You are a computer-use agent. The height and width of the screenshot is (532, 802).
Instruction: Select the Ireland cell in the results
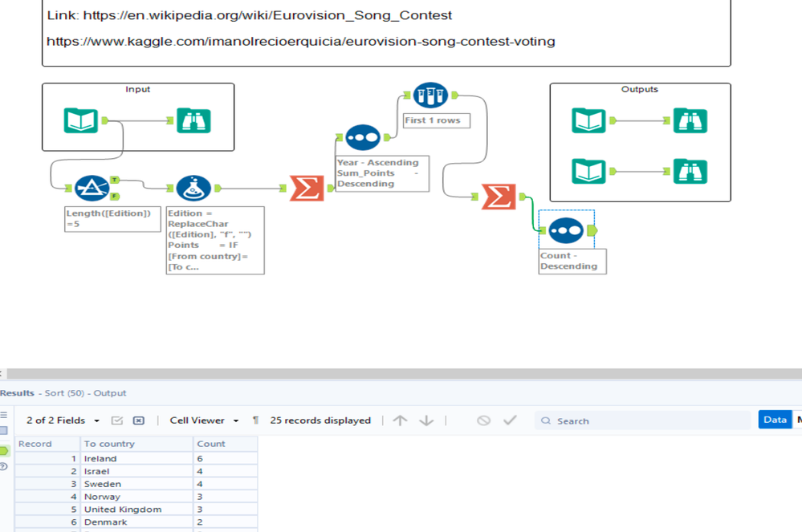tap(136, 458)
